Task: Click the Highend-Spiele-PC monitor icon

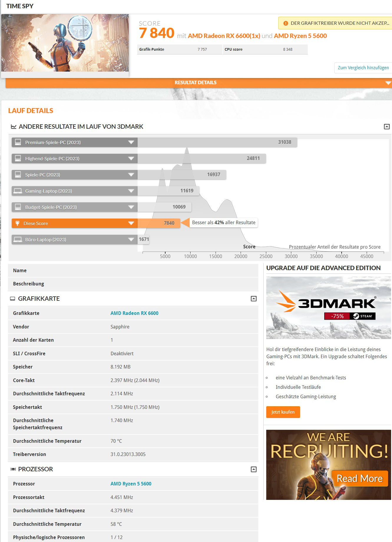Action: coord(18,158)
